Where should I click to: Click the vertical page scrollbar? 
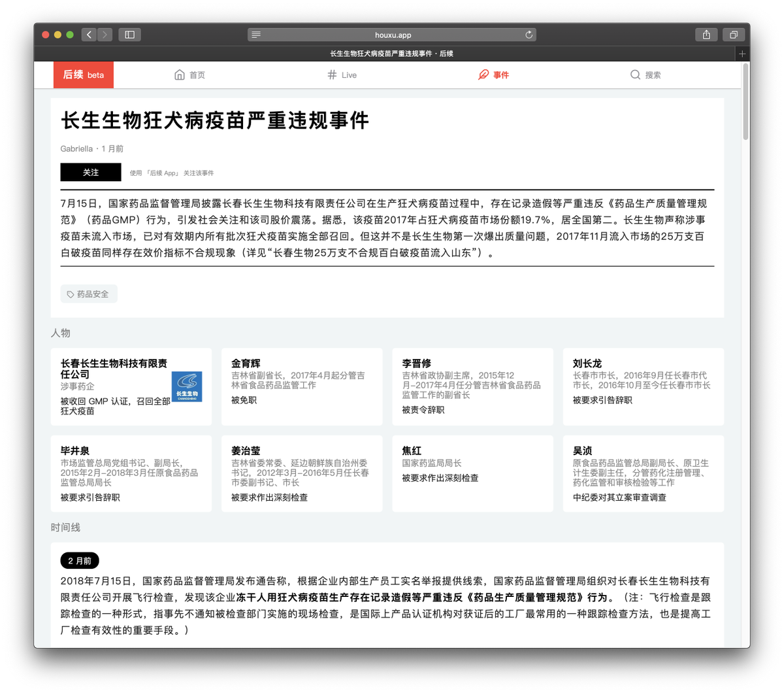[745, 101]
